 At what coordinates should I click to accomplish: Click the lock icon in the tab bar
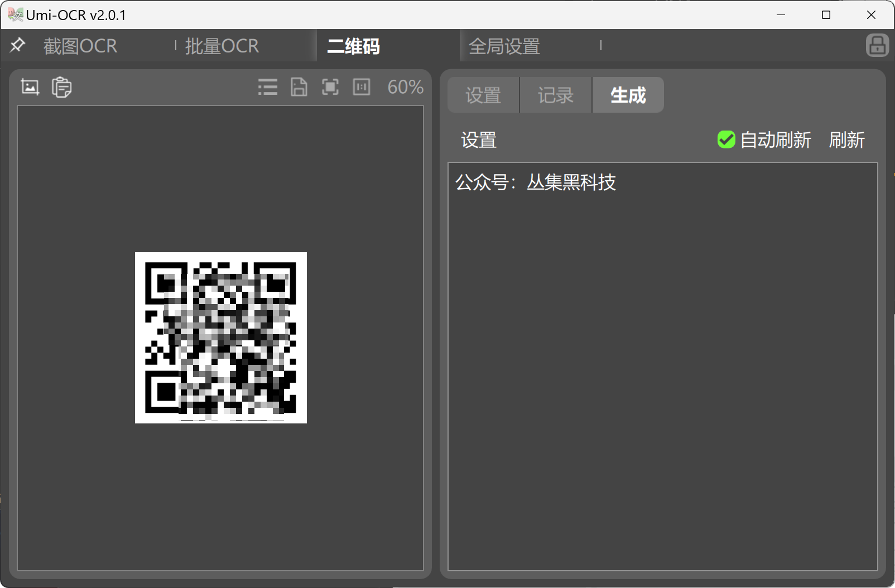tap(877, 45)
